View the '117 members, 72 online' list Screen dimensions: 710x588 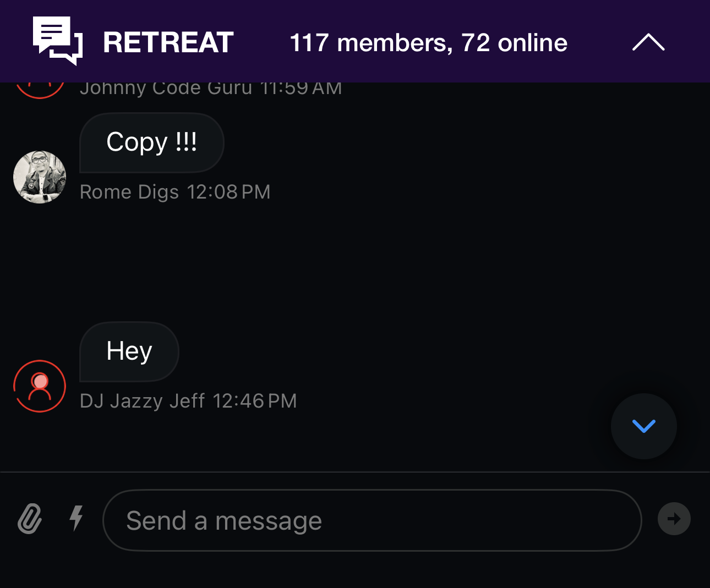[428, 43]
